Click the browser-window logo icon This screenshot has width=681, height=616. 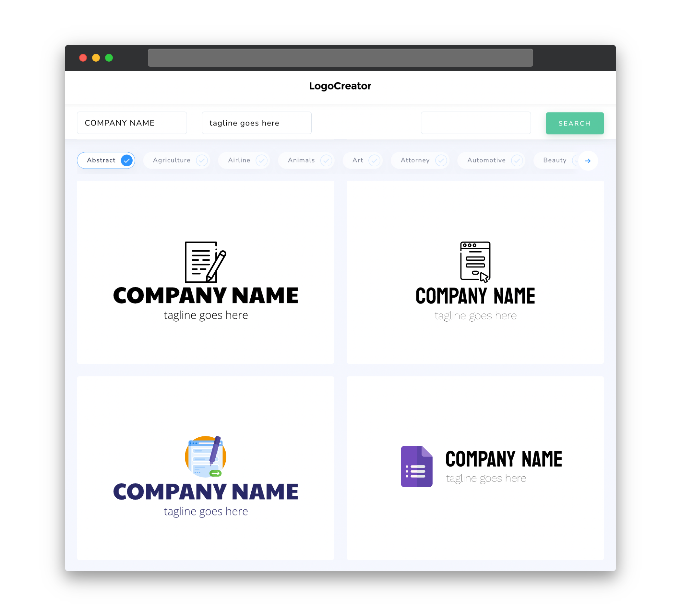[x=474, y=261]
